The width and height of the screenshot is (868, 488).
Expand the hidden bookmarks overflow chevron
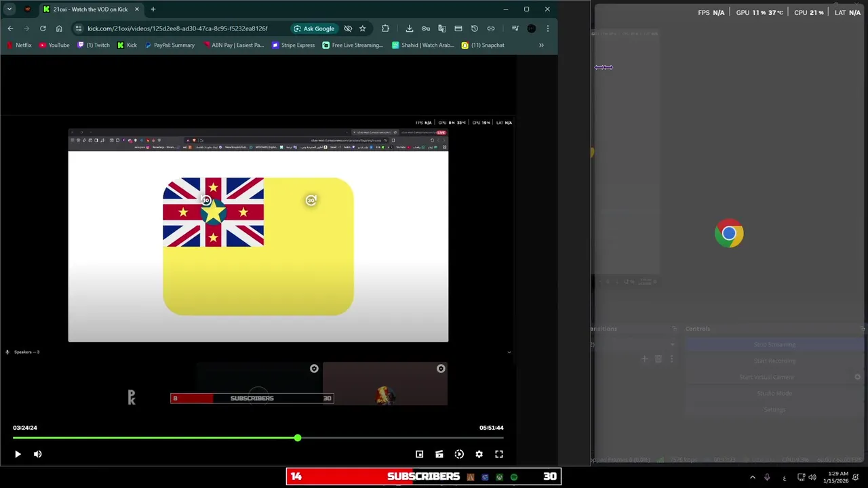click(x=541, y=45)
